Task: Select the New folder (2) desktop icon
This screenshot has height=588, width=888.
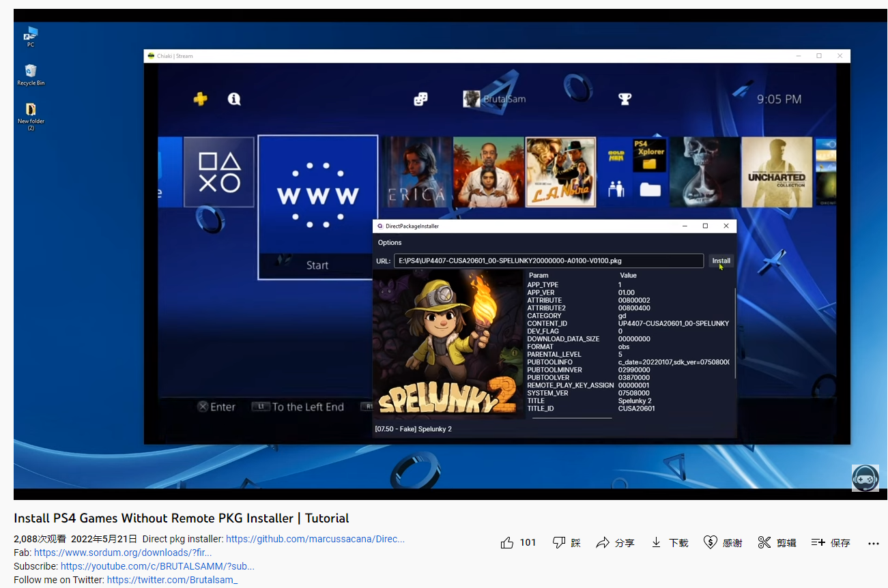Action: click(31, 116)
